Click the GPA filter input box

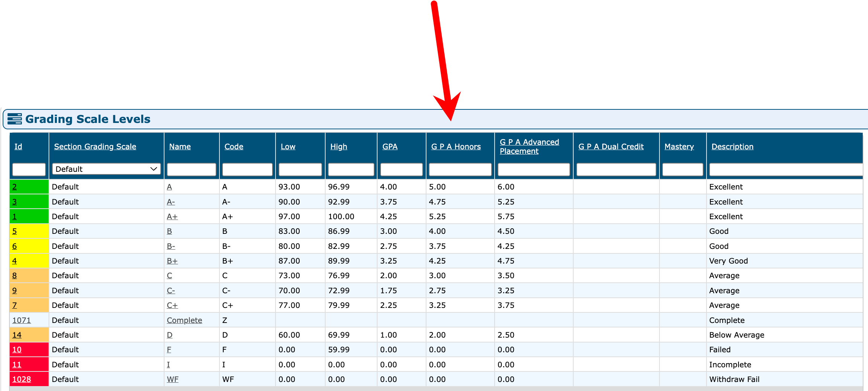[401, 170]
